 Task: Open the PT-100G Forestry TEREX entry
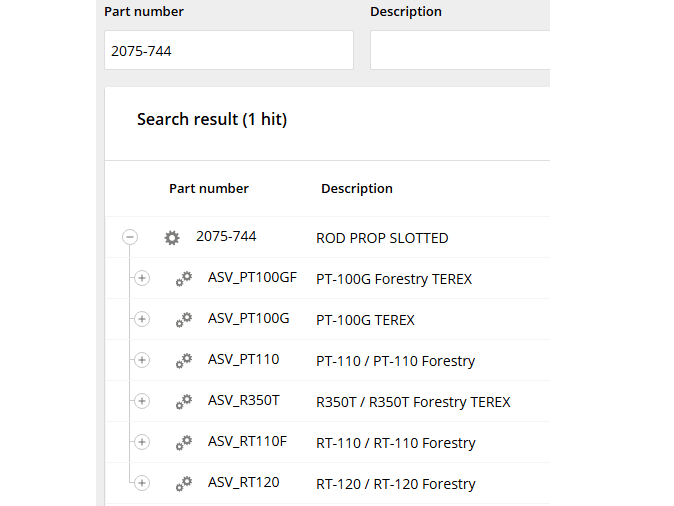click(x=394, y=279)
